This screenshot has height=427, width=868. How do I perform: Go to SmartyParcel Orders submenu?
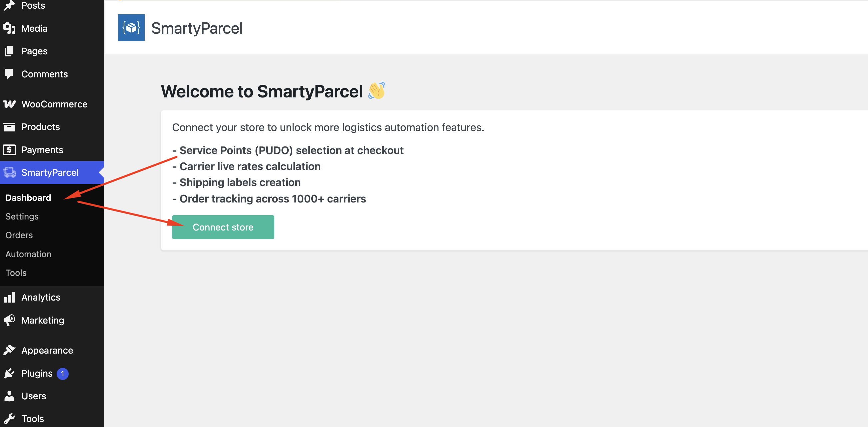(x=19, y=235)
